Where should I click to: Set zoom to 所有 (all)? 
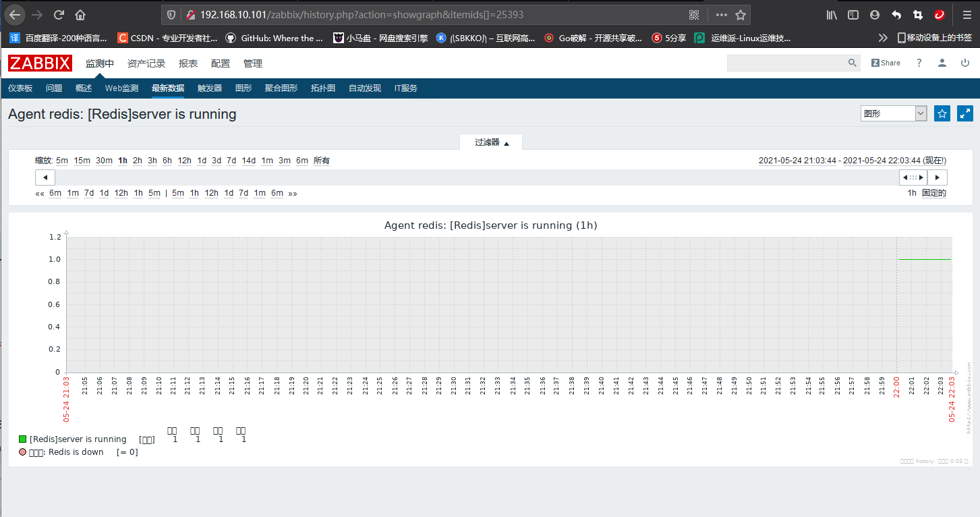click(x=322, y=161)
